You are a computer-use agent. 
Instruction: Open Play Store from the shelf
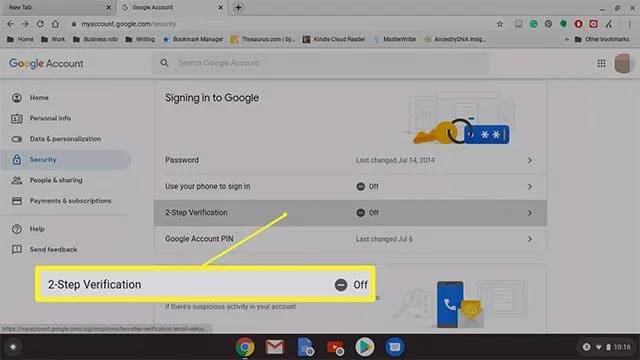pyautogui.click(x=364, y=347)
